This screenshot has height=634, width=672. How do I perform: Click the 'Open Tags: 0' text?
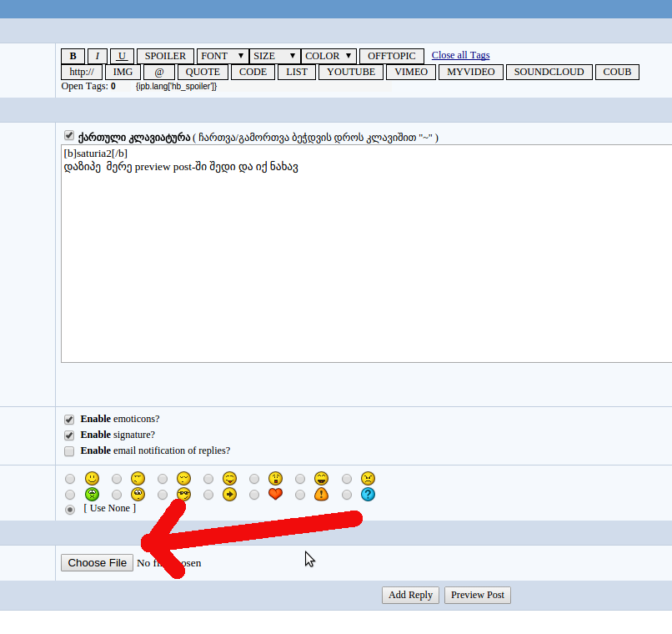88,86
